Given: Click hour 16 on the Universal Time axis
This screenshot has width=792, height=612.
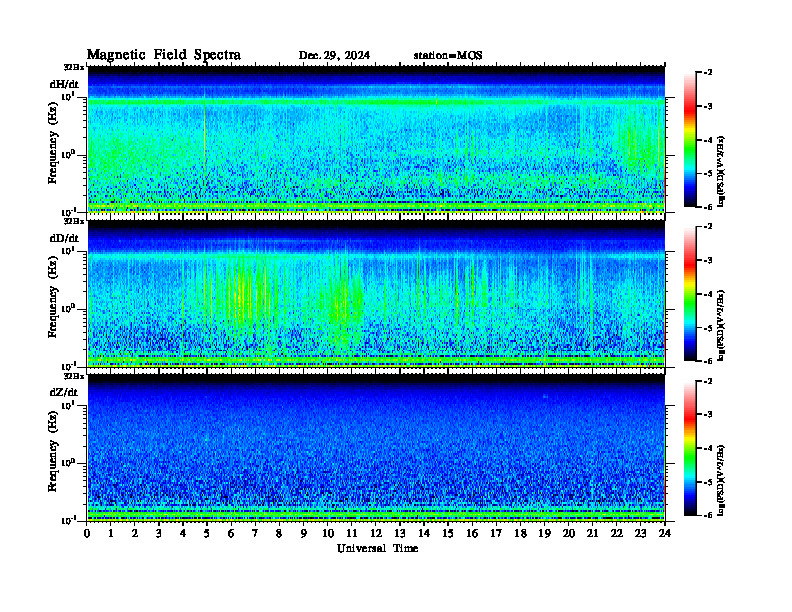Looking at the screenshot, I should (472, 534).
